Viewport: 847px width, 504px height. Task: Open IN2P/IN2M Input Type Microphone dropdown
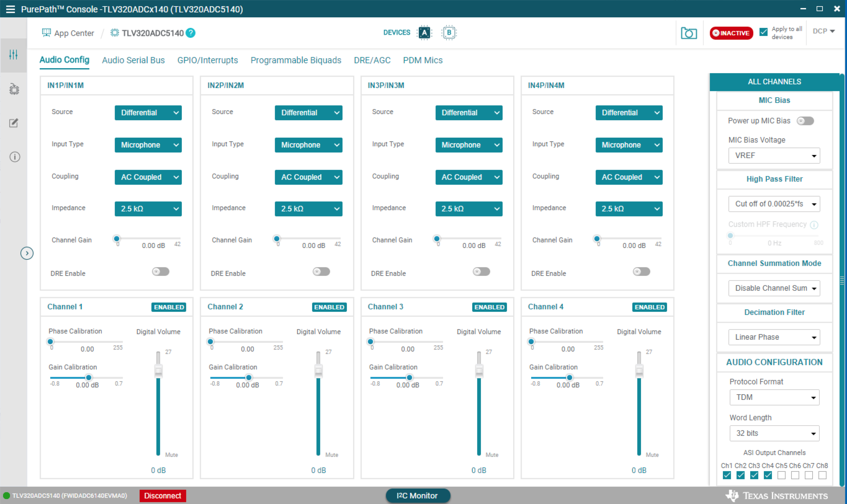pos(308,145)
